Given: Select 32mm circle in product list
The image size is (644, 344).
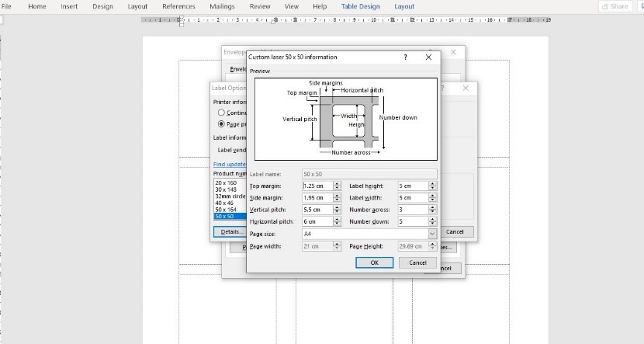Looking at the screenshot, I should click(x=230, y=196).
